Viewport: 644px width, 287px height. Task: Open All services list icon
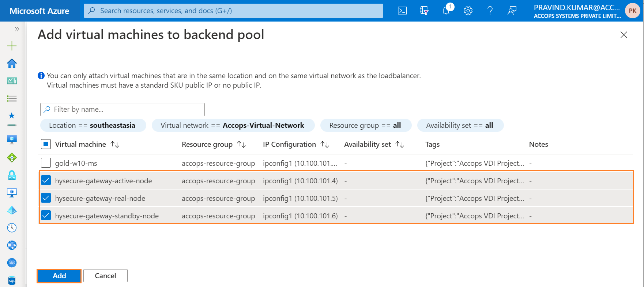(x=12, y=98)
